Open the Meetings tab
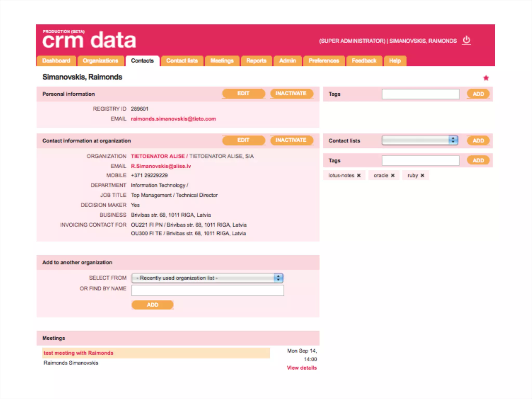Image resolution: width=532 pixels, height=399 pixels. [x=222, y=61]
